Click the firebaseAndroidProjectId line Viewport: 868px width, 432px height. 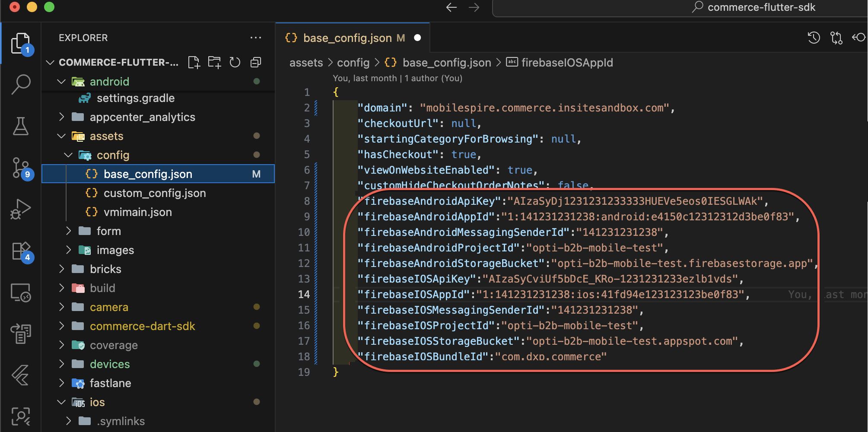(x=513, y=248)
